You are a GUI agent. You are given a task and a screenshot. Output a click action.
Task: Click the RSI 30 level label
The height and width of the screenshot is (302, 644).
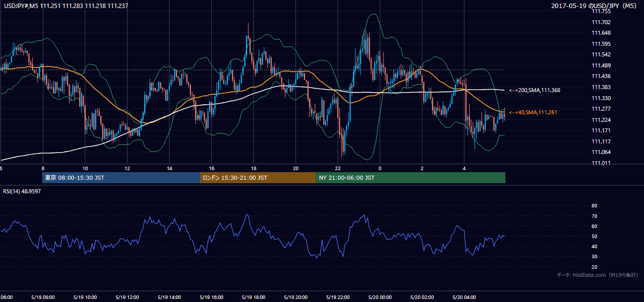pyautogui.click(x=594, y=257)
